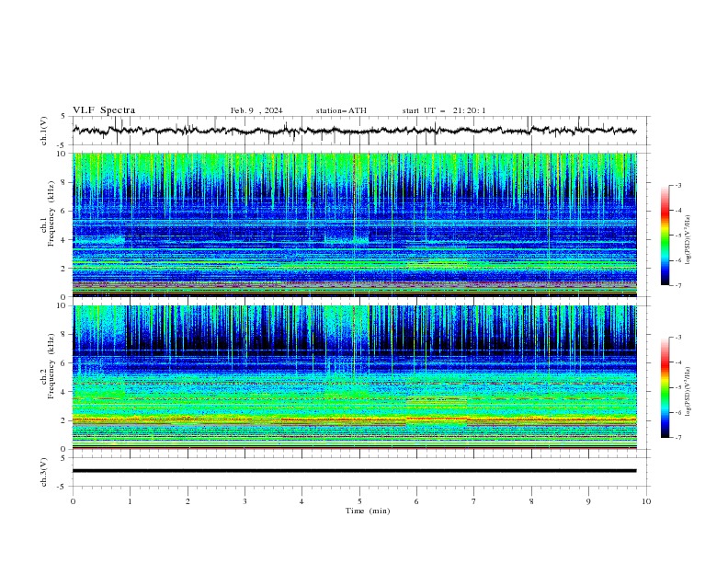Click the ch.2 colorbar "log(PSD)(V²/Hz)" label

pos(688,392)
